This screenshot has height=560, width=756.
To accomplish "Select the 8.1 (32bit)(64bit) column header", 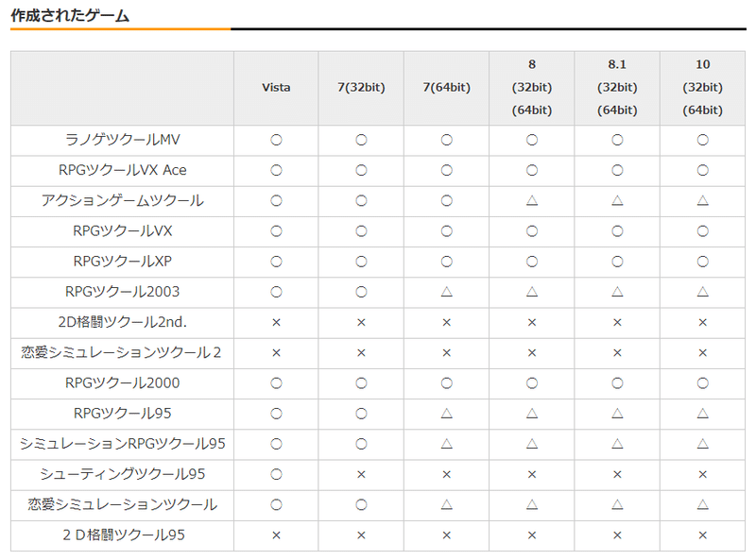I will (x=617, y=88).
